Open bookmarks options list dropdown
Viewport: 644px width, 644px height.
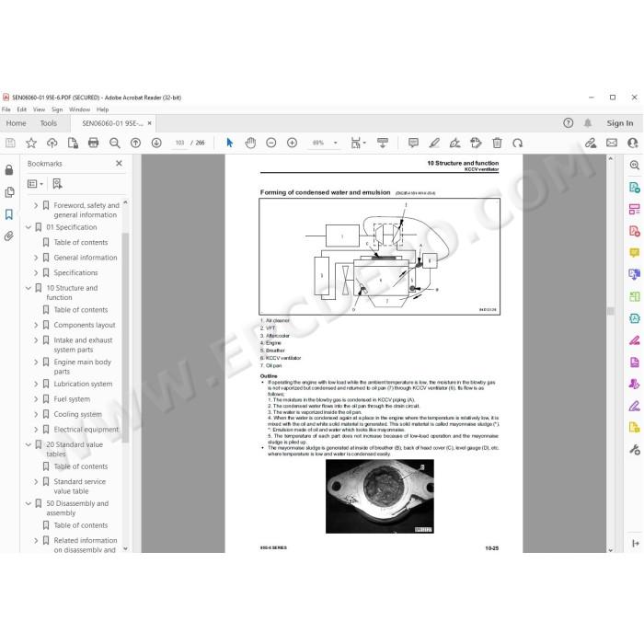(35, 184)
